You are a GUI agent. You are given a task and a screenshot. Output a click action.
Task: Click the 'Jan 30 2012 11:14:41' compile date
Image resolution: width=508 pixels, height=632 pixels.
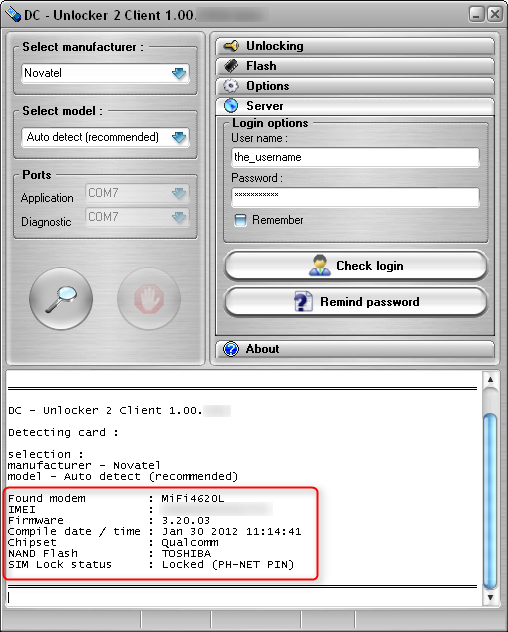pyautogui.click(x=231, y=532)
